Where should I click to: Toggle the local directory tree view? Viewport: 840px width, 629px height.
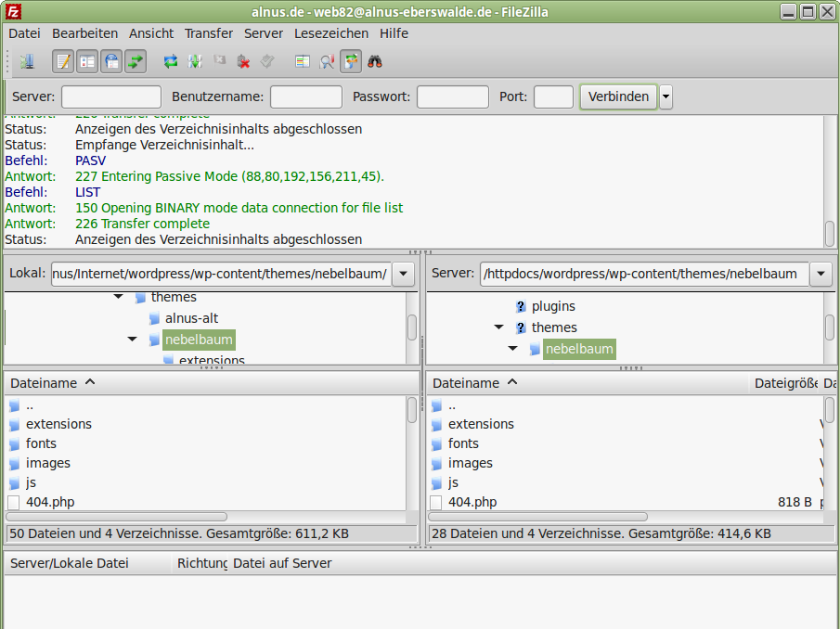click(x=87, y=61)
